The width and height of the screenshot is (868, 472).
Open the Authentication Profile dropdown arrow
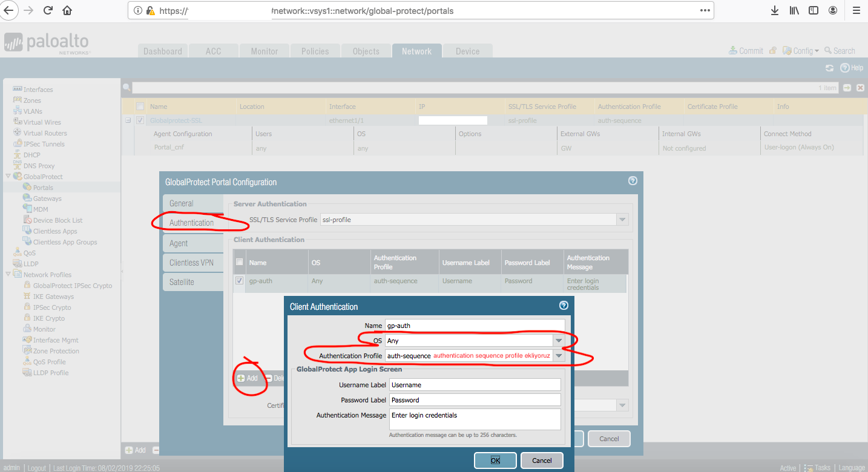(x=559, y=356)
